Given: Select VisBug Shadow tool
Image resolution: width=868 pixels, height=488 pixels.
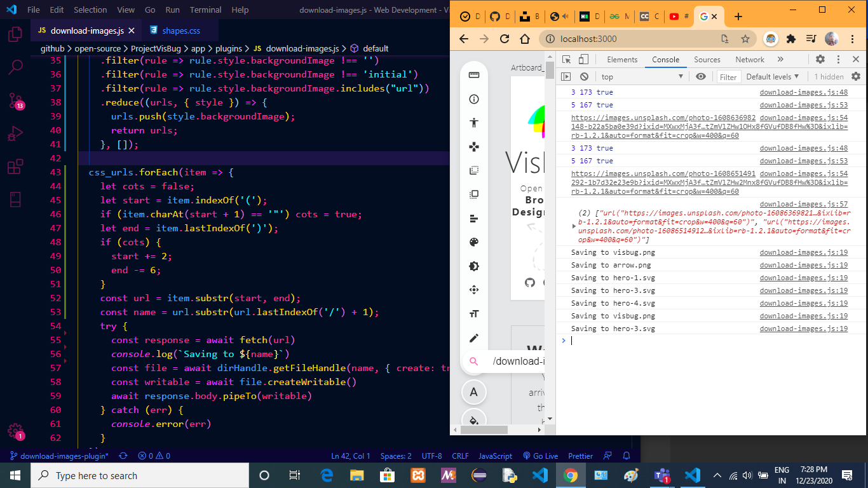Looking at the screenshot, I should click(473, 266).
